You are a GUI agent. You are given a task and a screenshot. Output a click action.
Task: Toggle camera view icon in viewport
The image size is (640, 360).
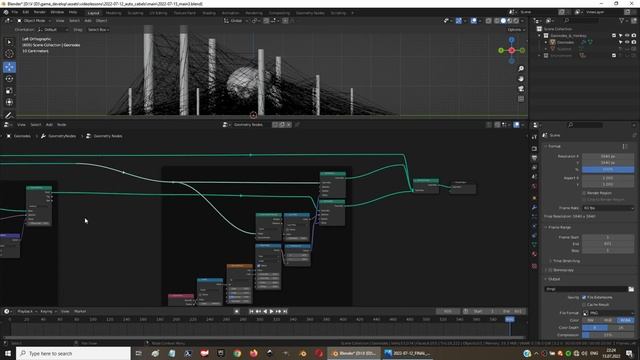tap(521, 89)
